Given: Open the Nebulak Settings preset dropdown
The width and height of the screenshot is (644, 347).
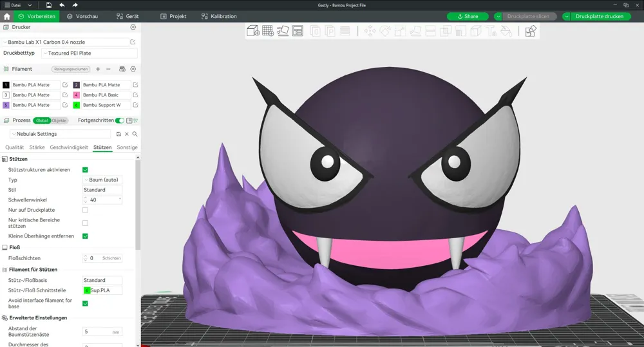Looking at the screenshot, I should 61,134.
